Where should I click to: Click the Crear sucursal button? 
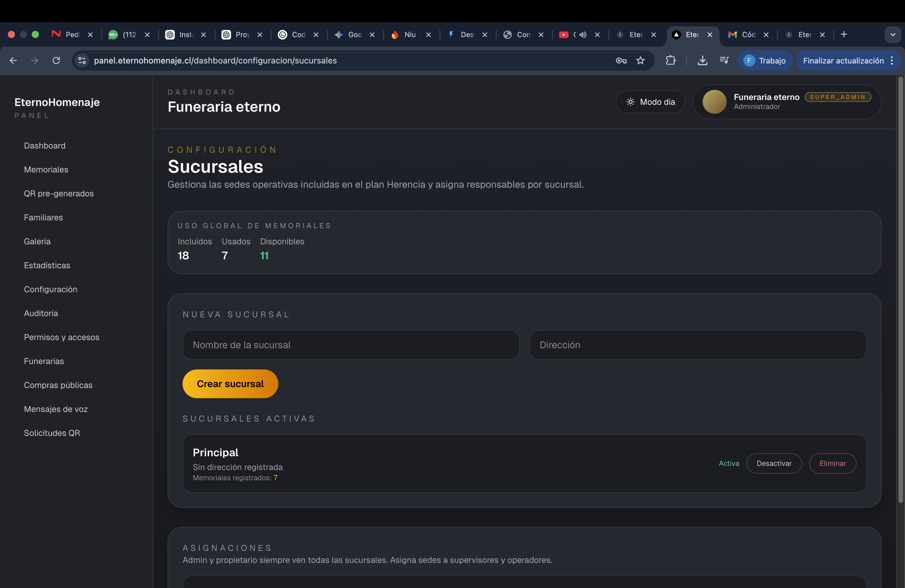[x=230, y=384]
